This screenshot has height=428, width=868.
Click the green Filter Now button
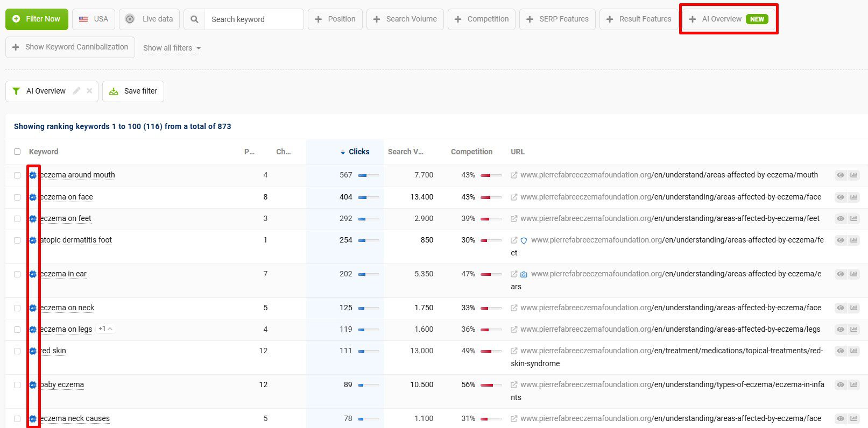coord(37,19)
